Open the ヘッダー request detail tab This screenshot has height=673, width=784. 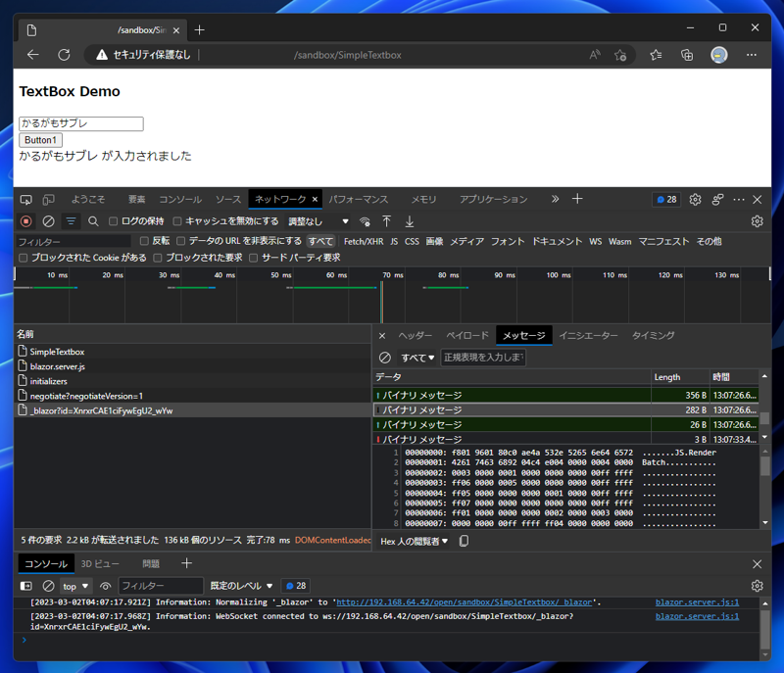pos(415,336)
